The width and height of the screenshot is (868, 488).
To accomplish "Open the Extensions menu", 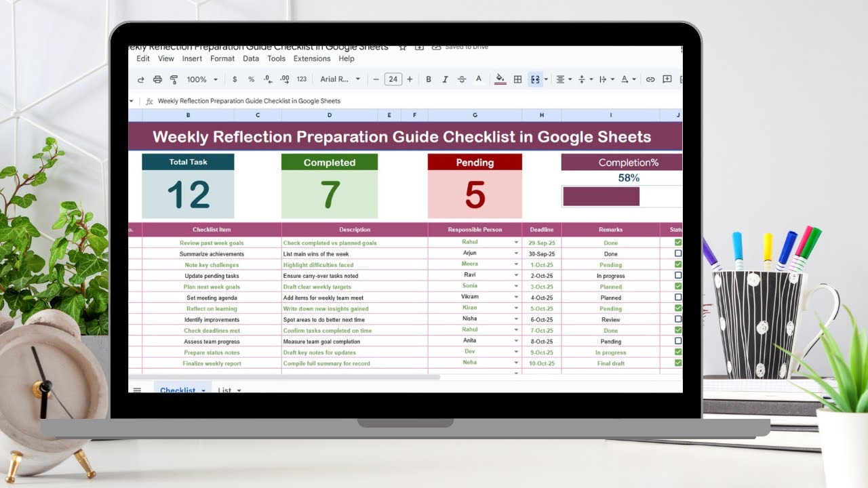I will coord(312,59).
